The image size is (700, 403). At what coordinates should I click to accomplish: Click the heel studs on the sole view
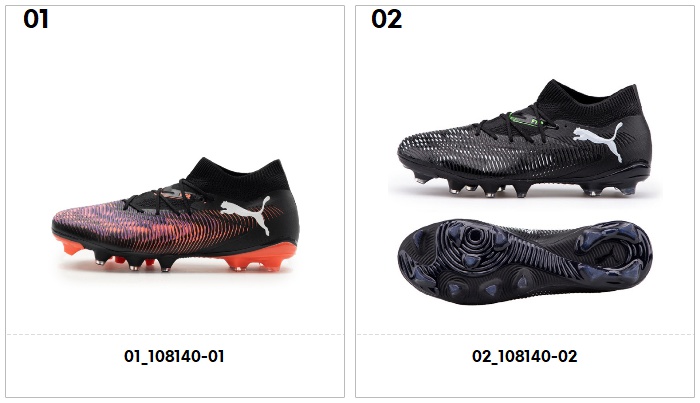point(614,252)
